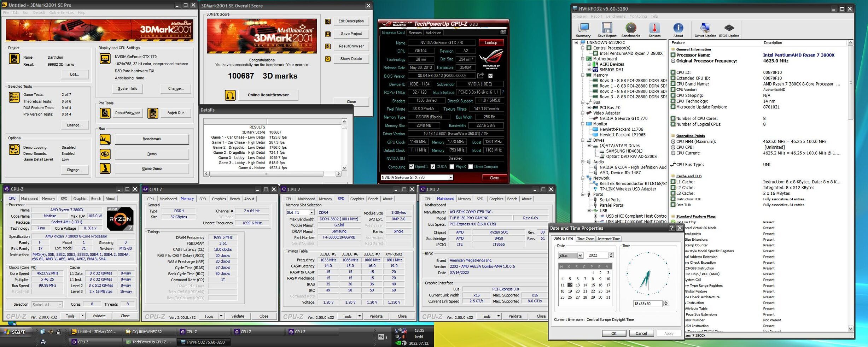Click the time field showing 18:35:30

[647, 304]
